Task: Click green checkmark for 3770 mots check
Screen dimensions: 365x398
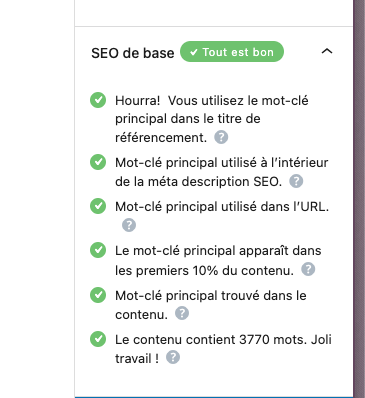Action: 98,339
